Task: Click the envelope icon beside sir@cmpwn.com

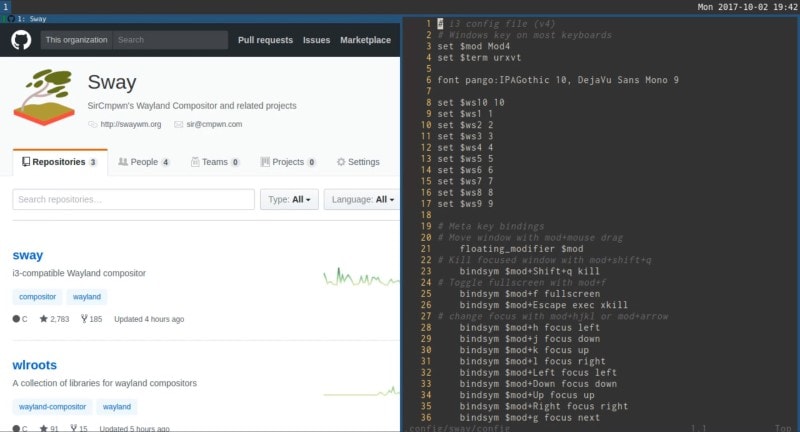Action: pos(179,124)
